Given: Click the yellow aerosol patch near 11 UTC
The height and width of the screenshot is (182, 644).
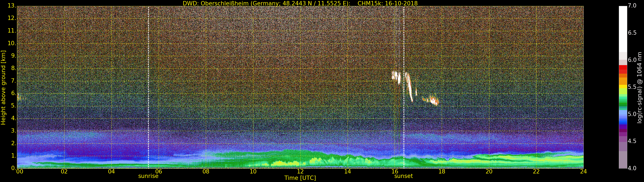Looking at the screenshot, I should (285, 163).
